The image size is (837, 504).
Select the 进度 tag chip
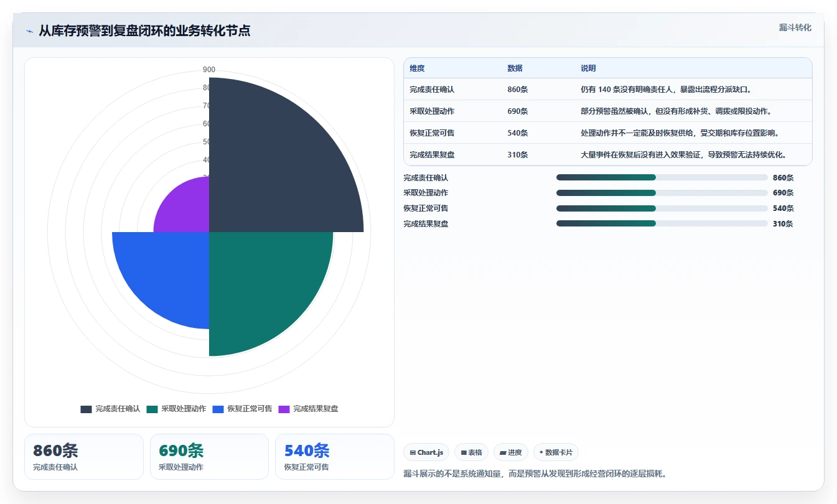click(x=511, y=452)
